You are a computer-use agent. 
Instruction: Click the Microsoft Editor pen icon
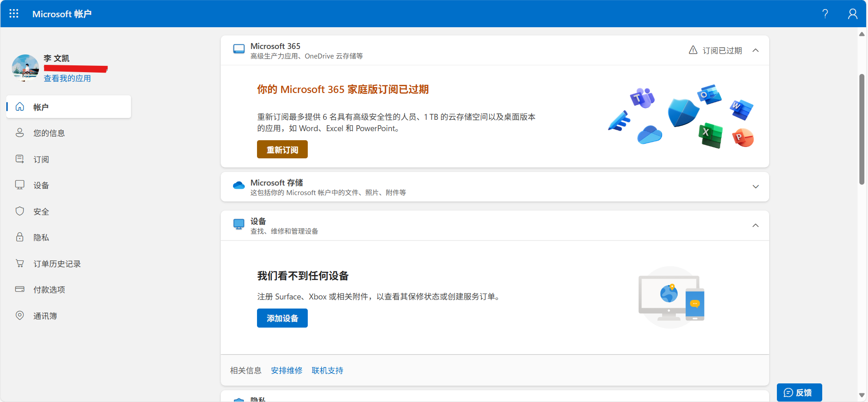point(619,121)
